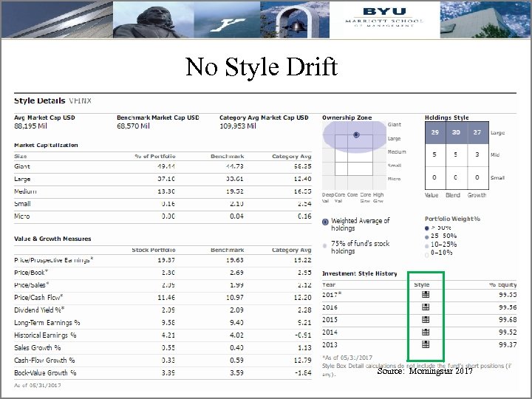Click the 'Portfolio Weight%' legend heading
This screenshot has width=532, height=399.
(453, 219)
